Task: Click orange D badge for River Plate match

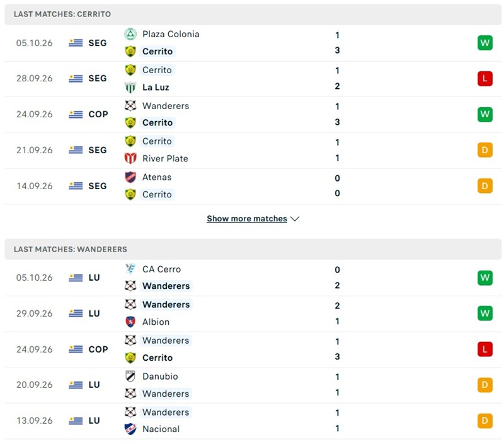Action: coord(484,150)
